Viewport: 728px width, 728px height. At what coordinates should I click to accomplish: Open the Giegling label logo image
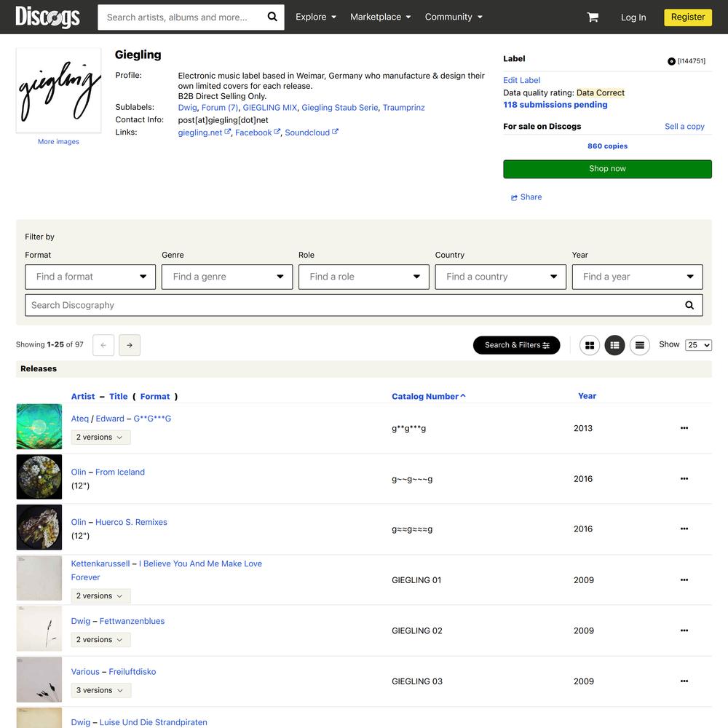[x=58, y=90]
